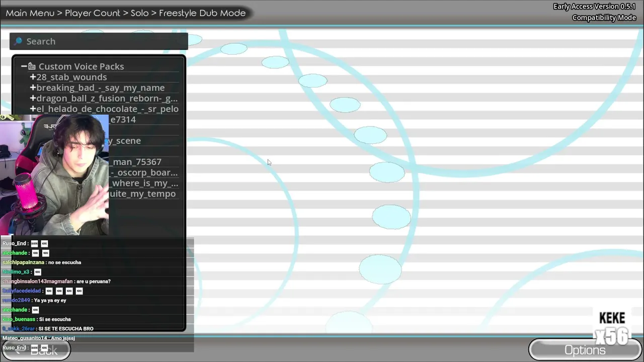Collapse the Custom Voice Packs tree node

[24, 66]
